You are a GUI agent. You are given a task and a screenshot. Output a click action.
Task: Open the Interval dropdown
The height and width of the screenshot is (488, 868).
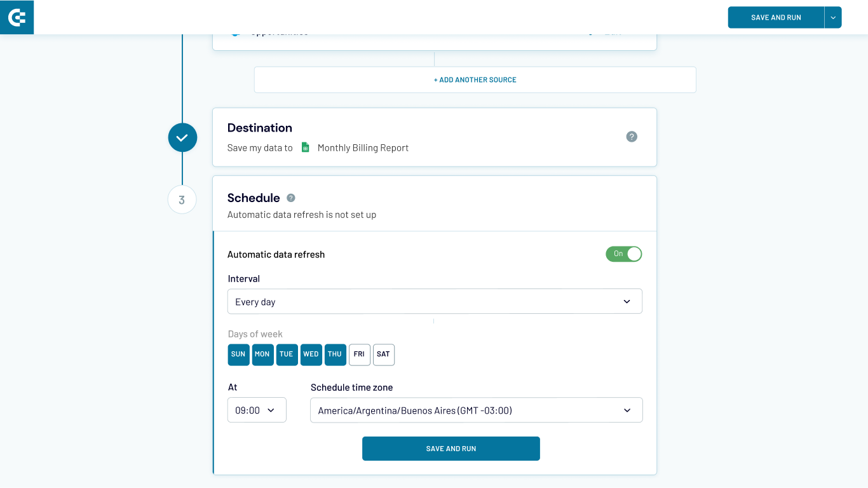coord(435,302)
